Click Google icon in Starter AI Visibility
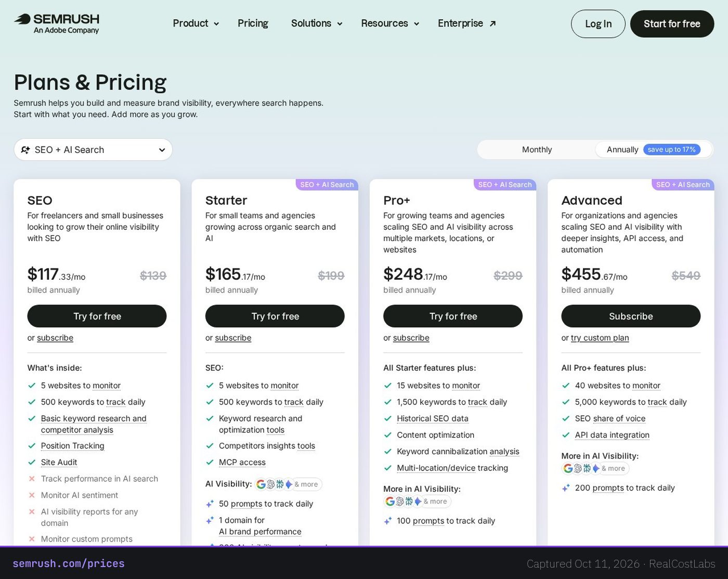This screenshot has width=728, height=579. click(261, 484)
